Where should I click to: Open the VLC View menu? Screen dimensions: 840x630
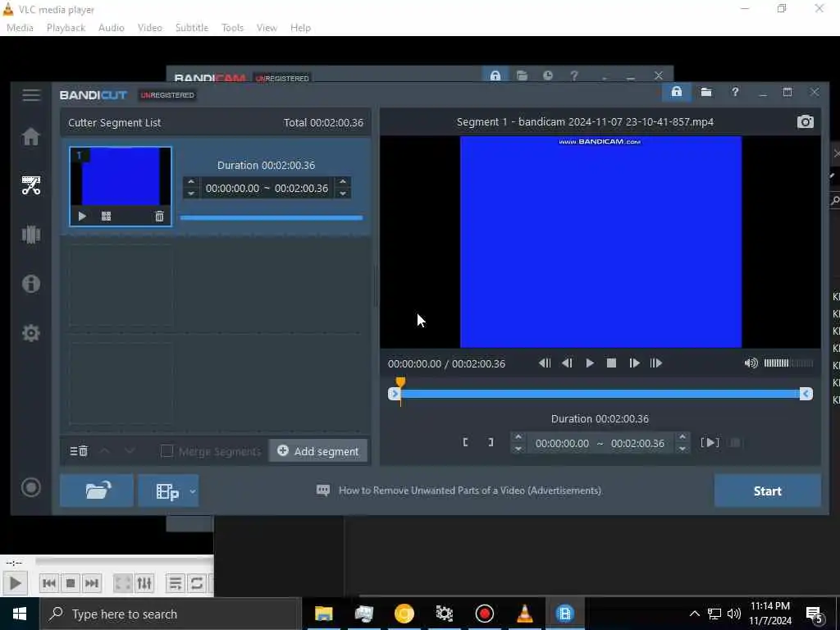pyautogui.click(x=267, y=28)
